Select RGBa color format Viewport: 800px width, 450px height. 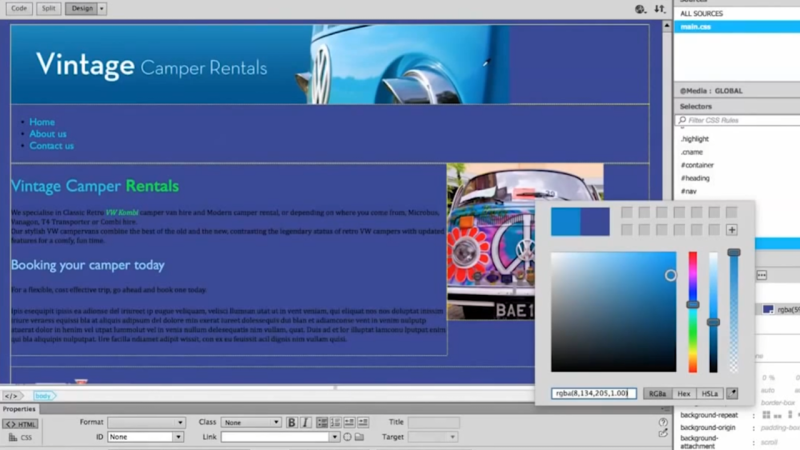[657, 393]
